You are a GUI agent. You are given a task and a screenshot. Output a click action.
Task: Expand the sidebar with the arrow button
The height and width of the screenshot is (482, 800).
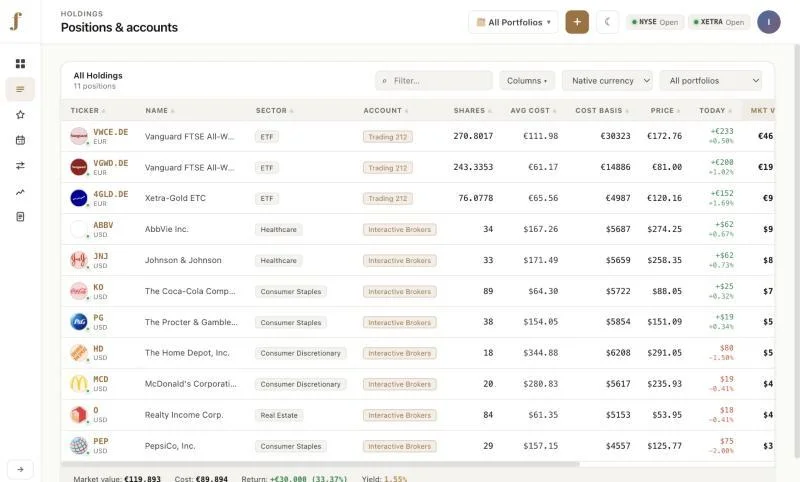coord(20,469)
